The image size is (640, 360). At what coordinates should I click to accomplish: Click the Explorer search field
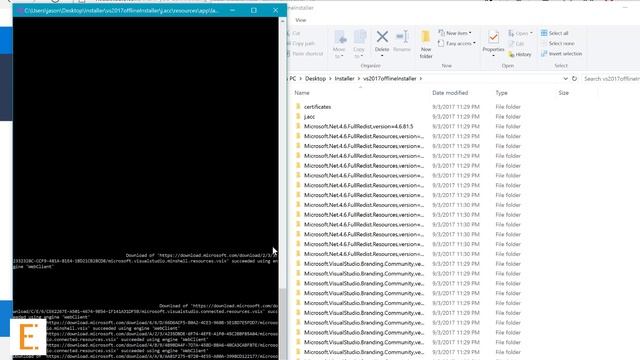pyautogui.click(x=610, y=78)
